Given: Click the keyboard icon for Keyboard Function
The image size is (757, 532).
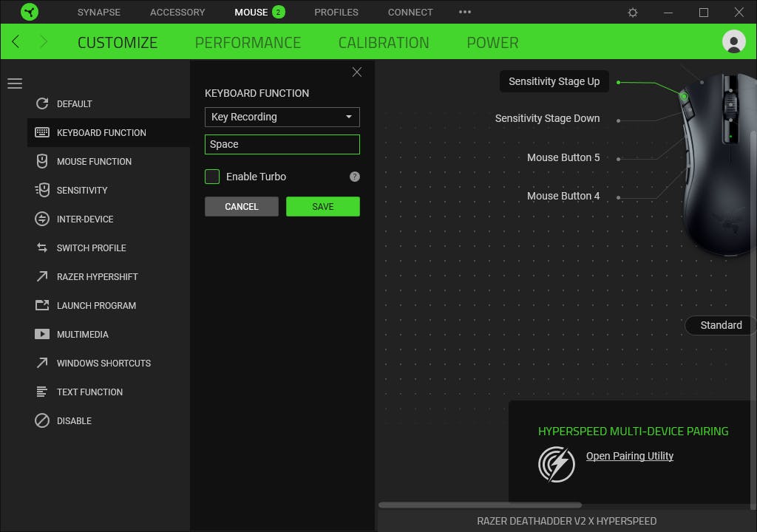Looking at the screenshot, I should pyautogui.click(x=42, y=132).
